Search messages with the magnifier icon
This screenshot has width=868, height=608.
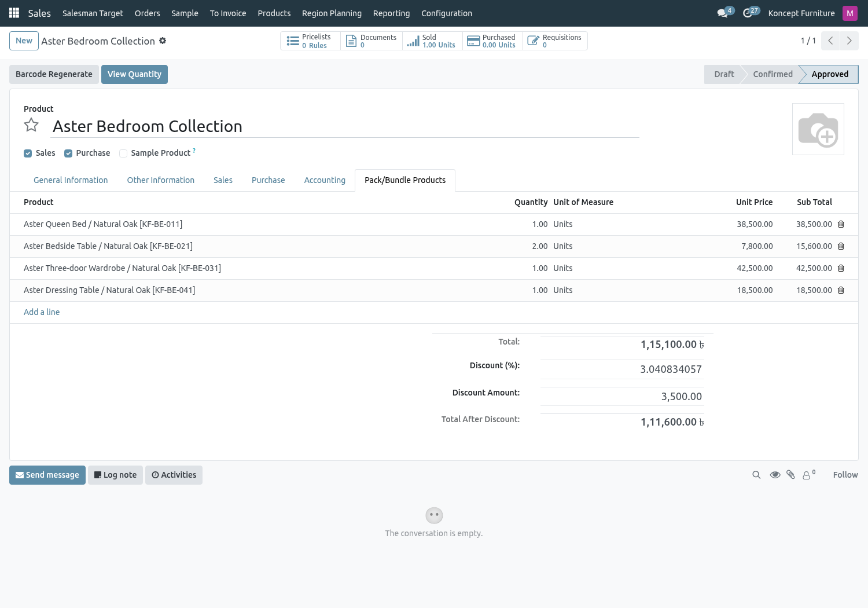coord(756,475)
